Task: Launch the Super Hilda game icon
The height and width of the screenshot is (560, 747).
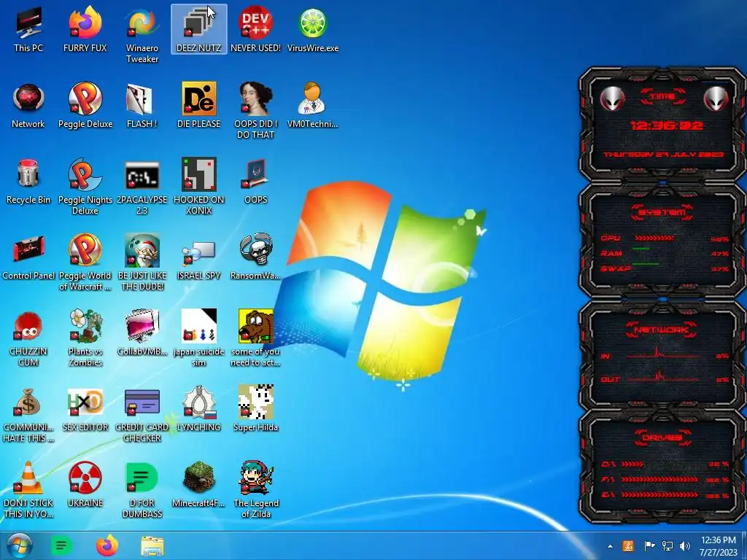Action: tap(256, 408)
